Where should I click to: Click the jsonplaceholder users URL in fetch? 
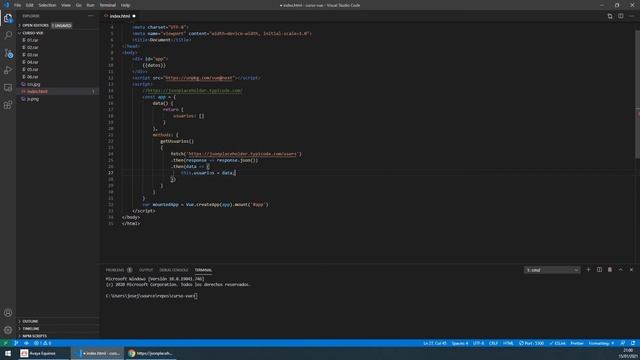click(242, 154)
